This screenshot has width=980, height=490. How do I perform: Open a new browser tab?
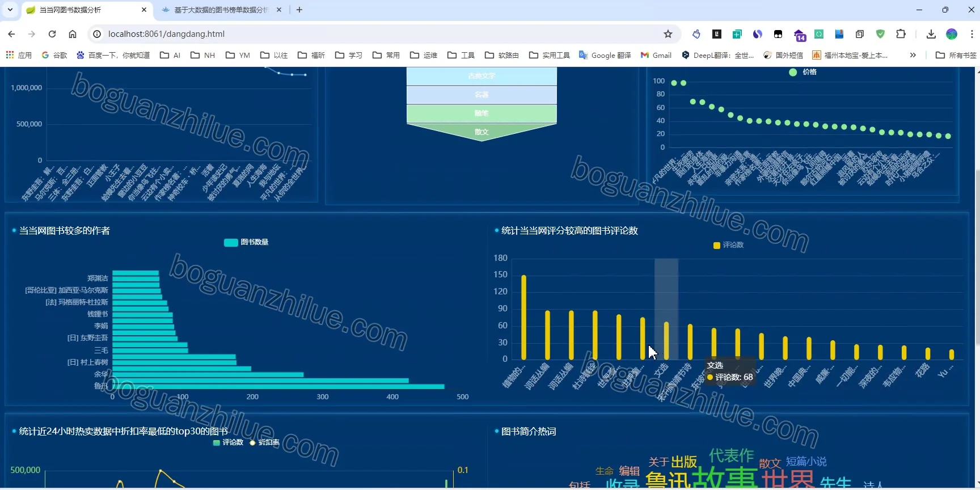[x=299, y=10]
